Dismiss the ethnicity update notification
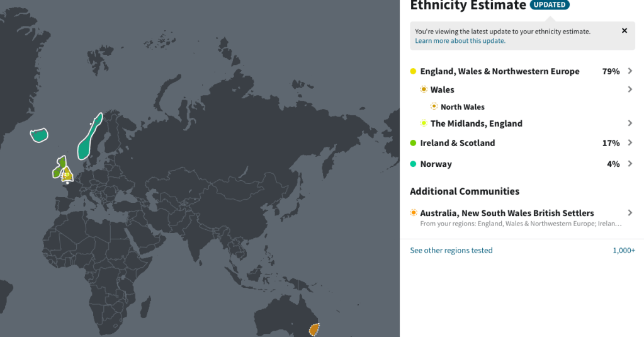This screenshot has height=337, width=644. [624, 31]
